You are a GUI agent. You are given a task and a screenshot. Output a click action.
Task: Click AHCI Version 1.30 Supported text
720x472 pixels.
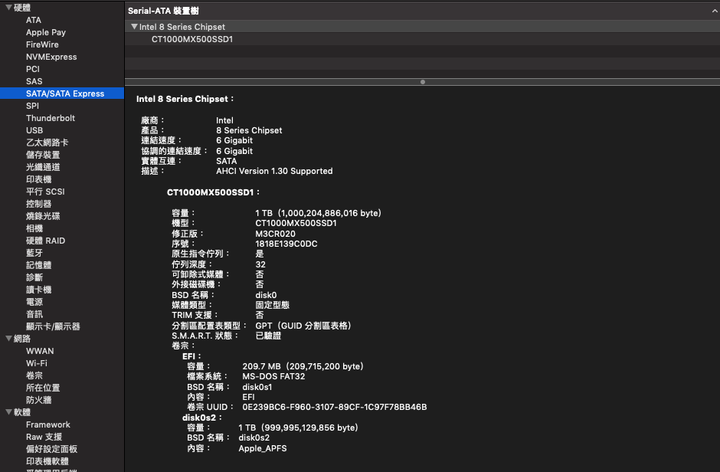(x=274, y=171)
